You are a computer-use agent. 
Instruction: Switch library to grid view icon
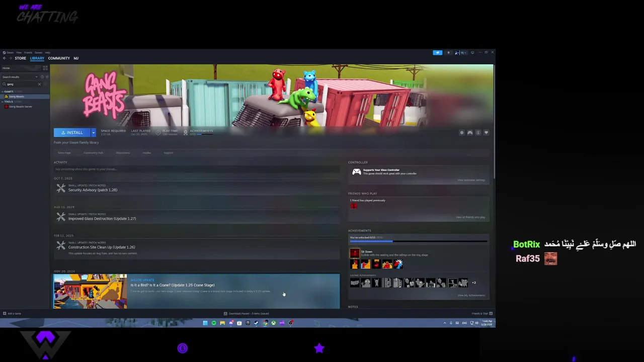point(45,68)
